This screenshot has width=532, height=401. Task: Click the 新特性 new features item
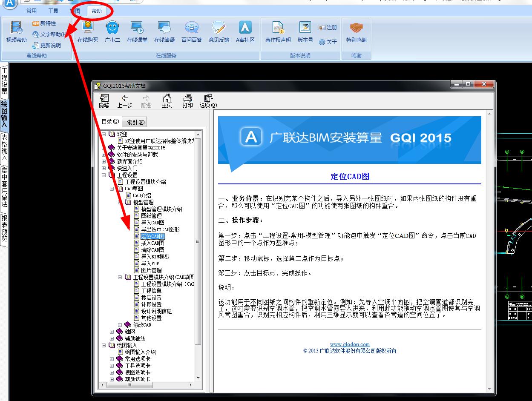pos(44,23)
